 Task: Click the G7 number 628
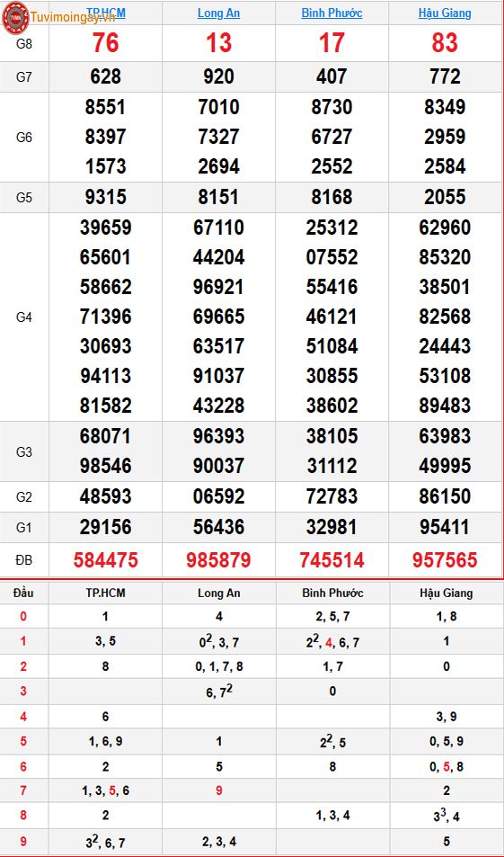(x=105, y=76)
